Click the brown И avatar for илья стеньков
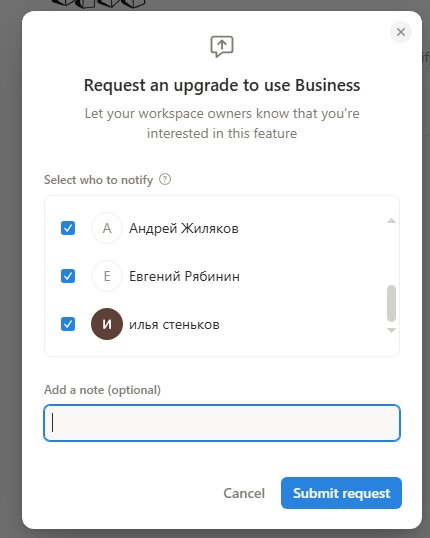Viewport: 430px width, 538px height. [107, 324]
